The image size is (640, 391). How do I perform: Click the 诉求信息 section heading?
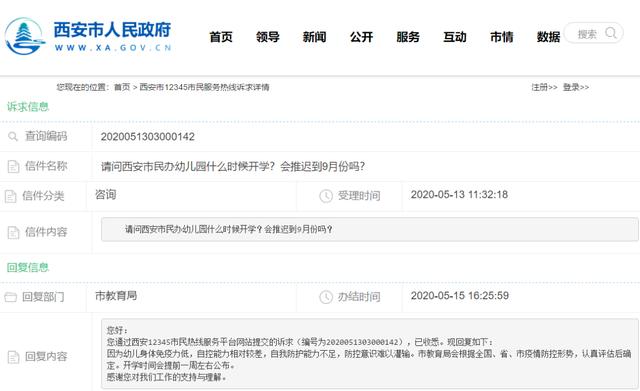28,107
